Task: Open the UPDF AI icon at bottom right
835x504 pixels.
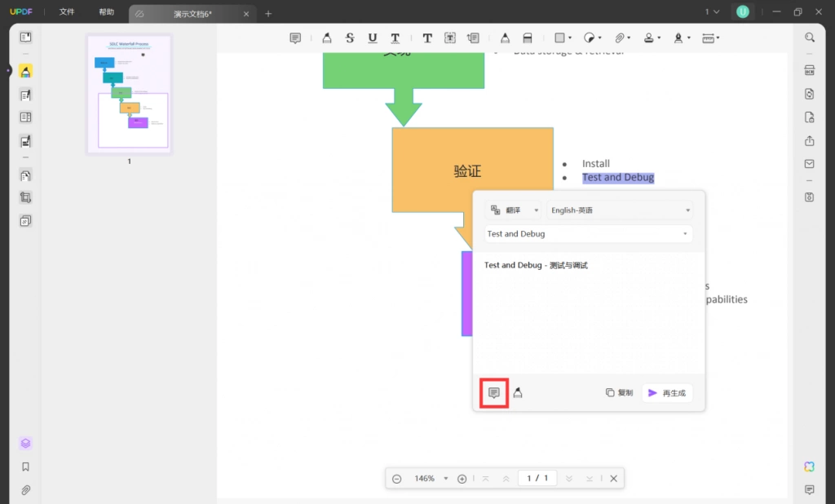Action: pos(810,466)
